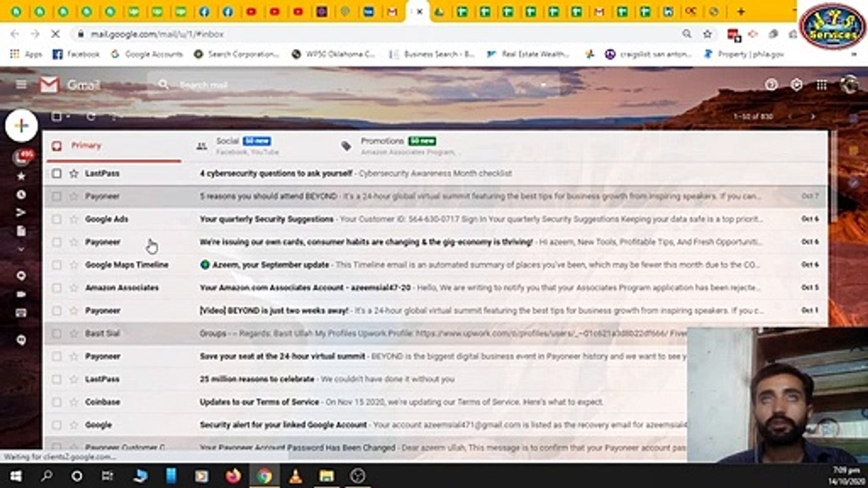Switch to the Social tab
868x488 pixels.
[x=258, y=146]
